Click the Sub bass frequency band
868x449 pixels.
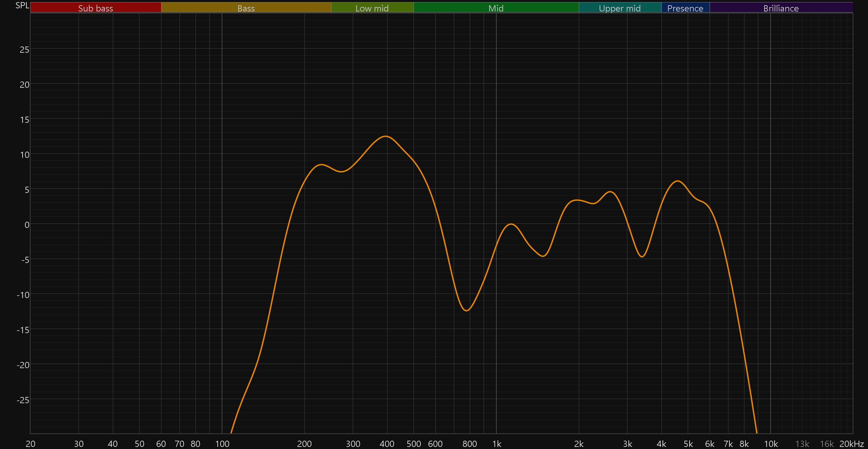95,8
